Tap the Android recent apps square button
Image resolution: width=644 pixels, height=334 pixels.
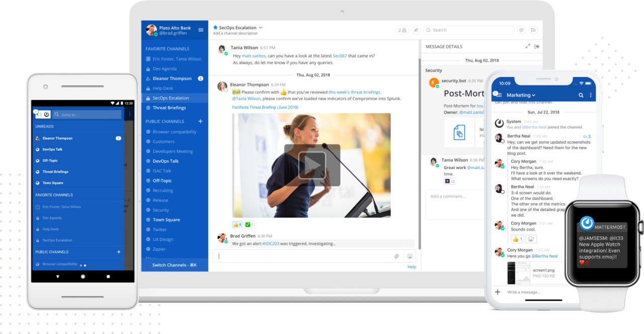[x=108, y=277]
